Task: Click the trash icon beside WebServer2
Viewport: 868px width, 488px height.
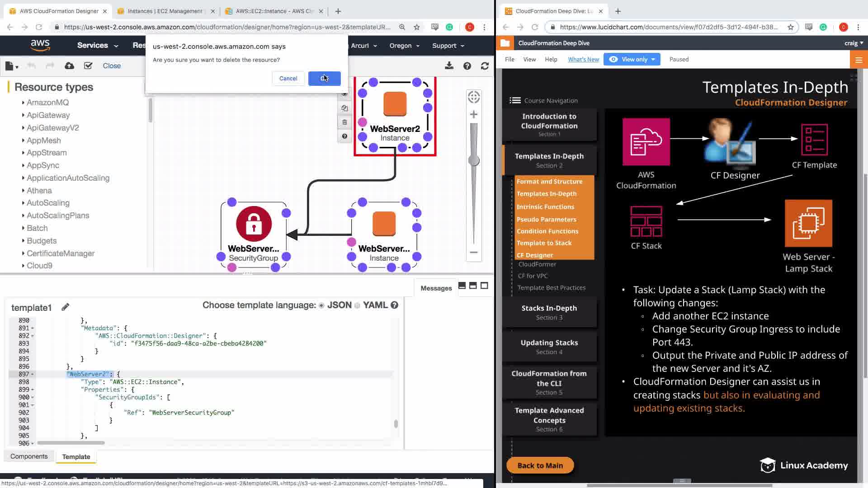Action: coord(344,122)
